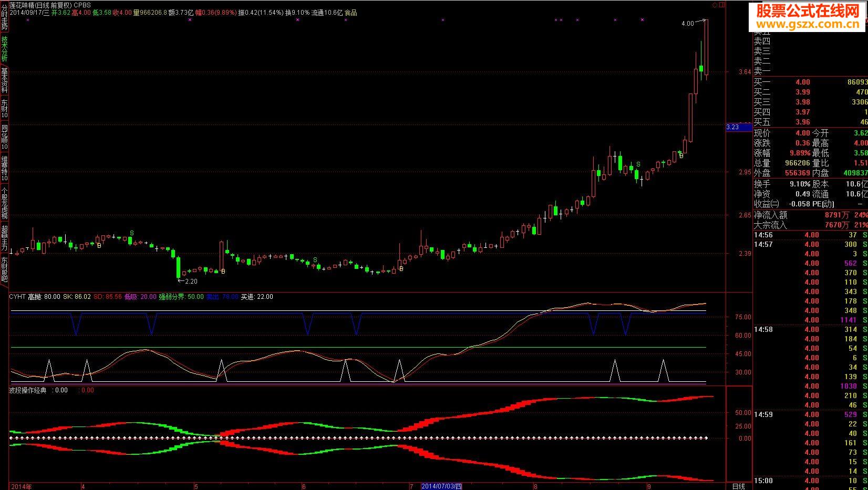Click the 4.00 high-price label at chart top
868x490 pixels.
coord(687,24)
